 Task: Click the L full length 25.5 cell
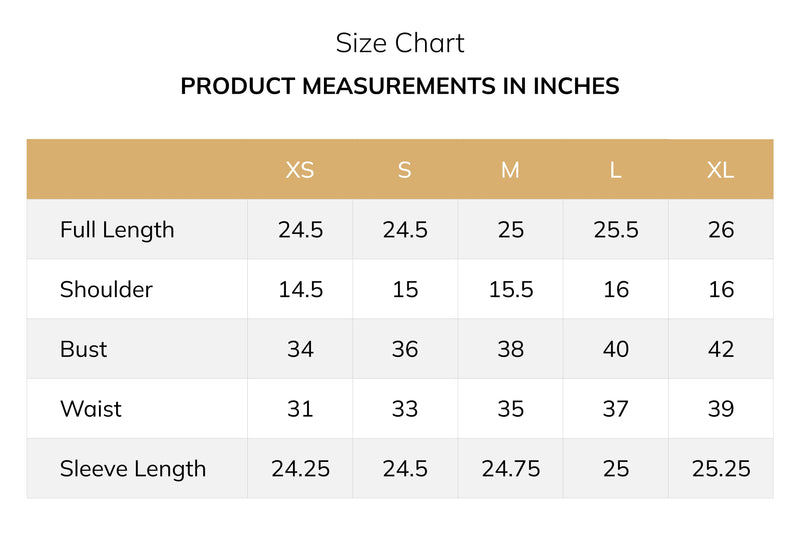click(x=616, y=230)
